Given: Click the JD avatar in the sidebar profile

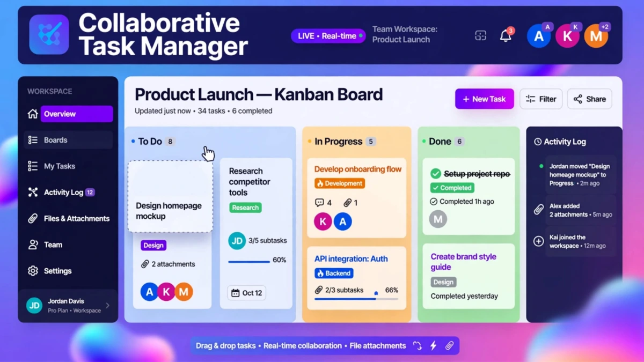Looking at the screenshot, I should point(34,306).
